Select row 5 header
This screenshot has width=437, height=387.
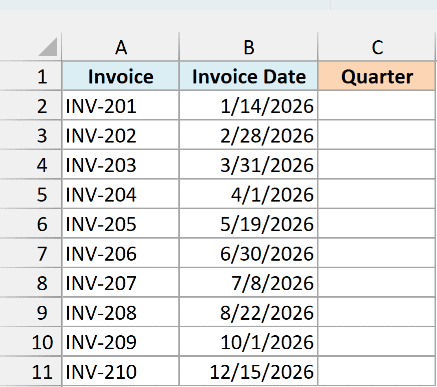click(31, 194)
